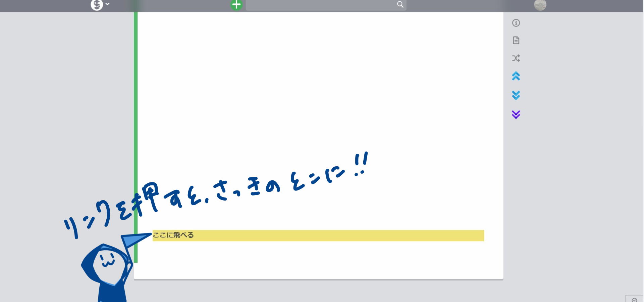Screen dimensions: 644x302
Task: Click the magnifier search icon
Action: point(400,4)
